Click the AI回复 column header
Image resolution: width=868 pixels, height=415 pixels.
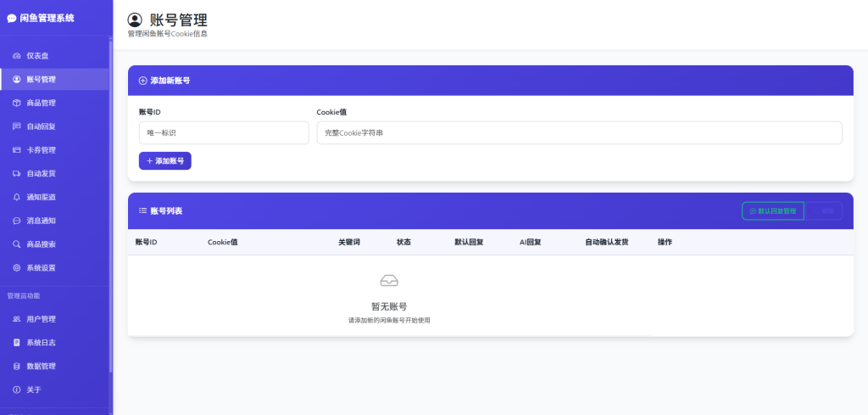(x=531, y=242)
